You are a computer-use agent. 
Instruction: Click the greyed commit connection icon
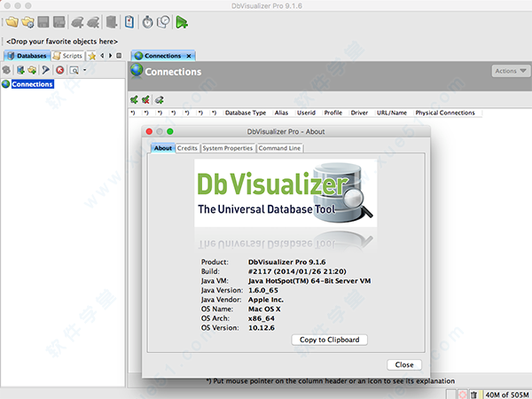pos(77,22)
